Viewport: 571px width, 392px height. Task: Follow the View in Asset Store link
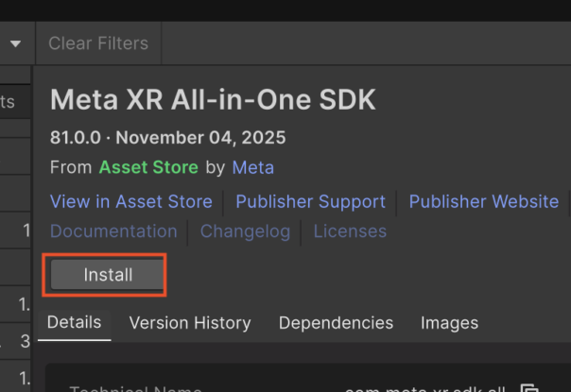tap(130, 201)
